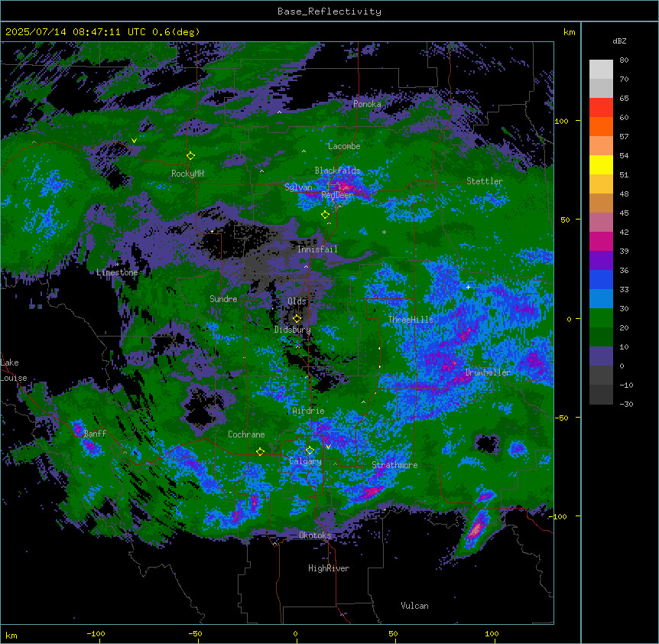Viewport: 659px width, 644px height.
Task: Select the vertical axis tick label -50
Action: 561,418
